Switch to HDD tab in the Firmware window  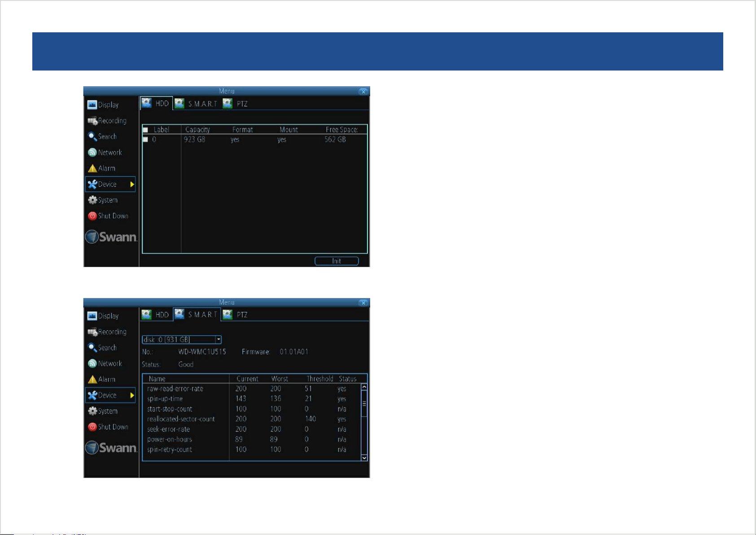pyautogui.click(x=155, y=315)
